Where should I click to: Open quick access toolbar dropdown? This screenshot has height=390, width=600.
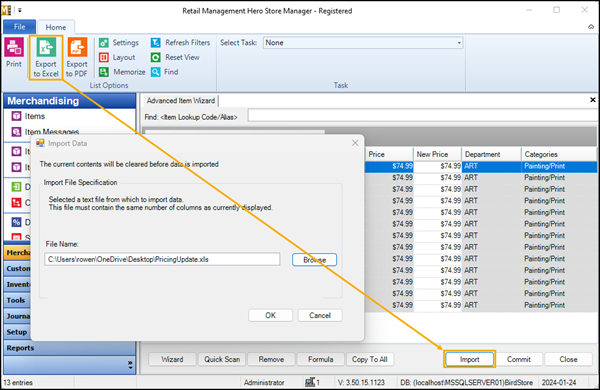tap(20, 10)
